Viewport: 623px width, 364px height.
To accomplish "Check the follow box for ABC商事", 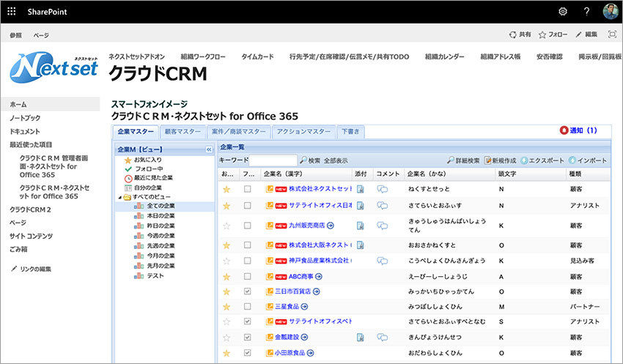I will click(247, 276).
